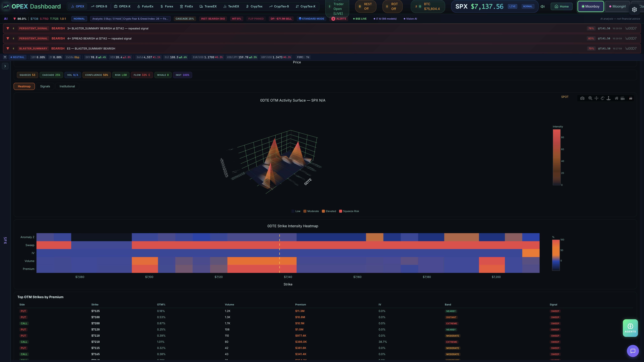Viewport: 644px width, 362px height.
Task: Enable orbital rotation in plot toolbar
Action: click(x=602, y=98)
